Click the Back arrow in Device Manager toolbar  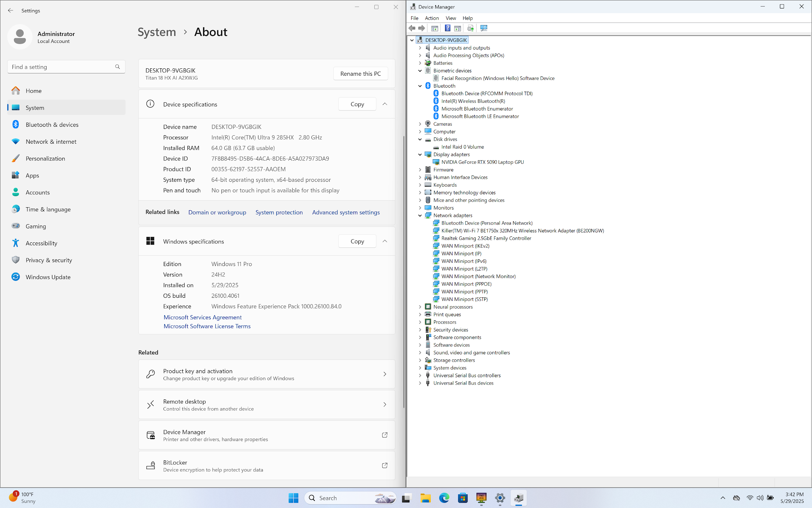point(412,28)
